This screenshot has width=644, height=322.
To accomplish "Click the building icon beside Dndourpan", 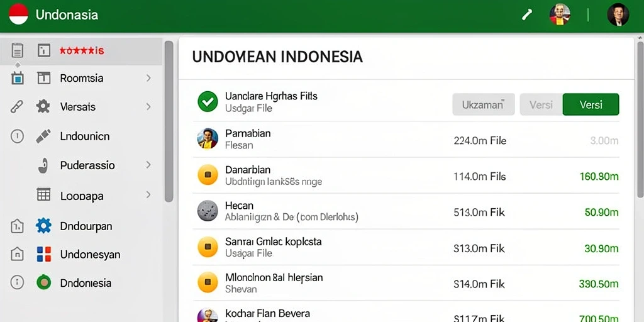I will click(x=17, y=226).
